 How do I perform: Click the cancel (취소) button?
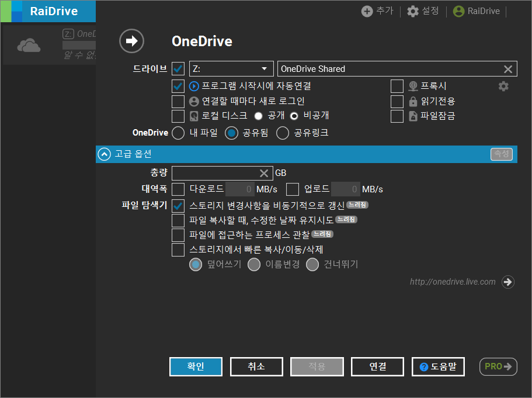(256, 367)
